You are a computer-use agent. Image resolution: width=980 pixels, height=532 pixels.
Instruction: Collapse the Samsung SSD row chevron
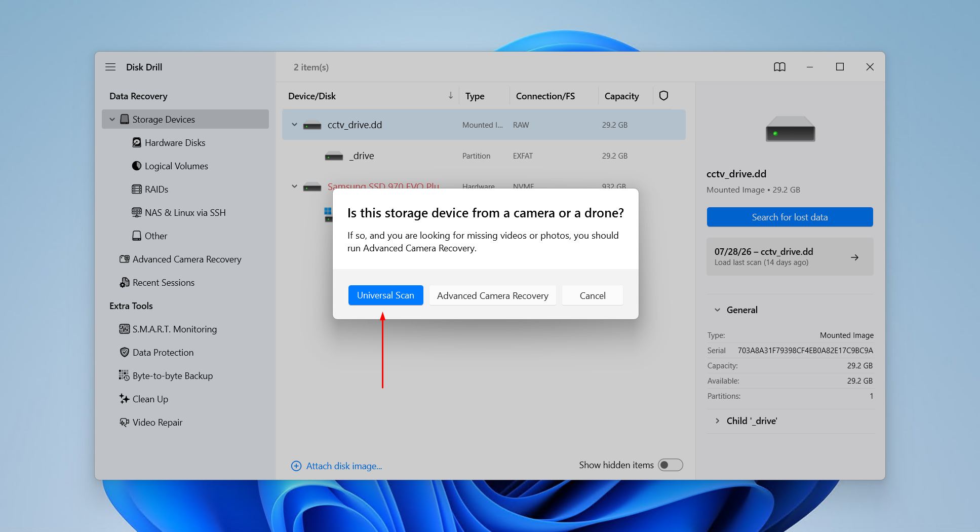[294, 186]
